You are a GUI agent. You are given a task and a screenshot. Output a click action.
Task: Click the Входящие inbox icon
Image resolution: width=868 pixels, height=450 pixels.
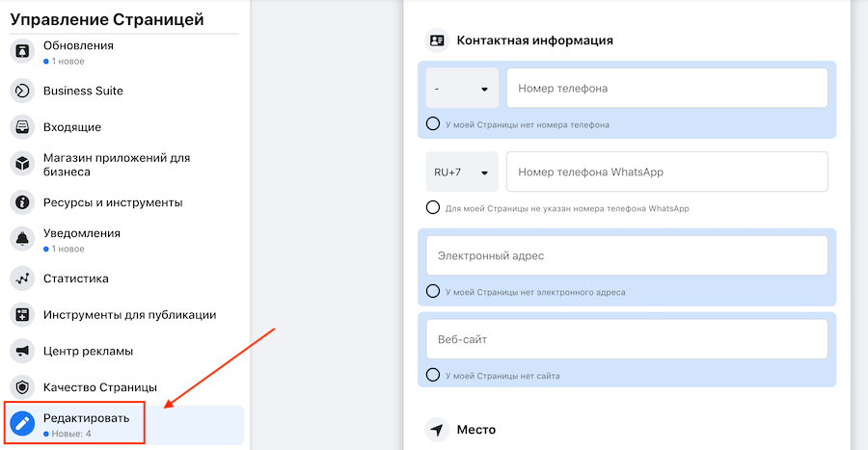click(x=22, y=127)
